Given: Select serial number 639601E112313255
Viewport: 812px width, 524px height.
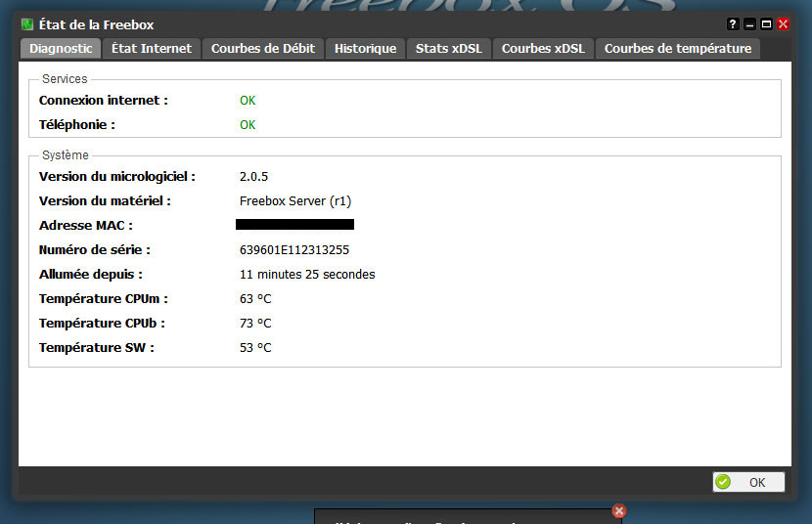Looking at the screenshot, I should [294, 250].
